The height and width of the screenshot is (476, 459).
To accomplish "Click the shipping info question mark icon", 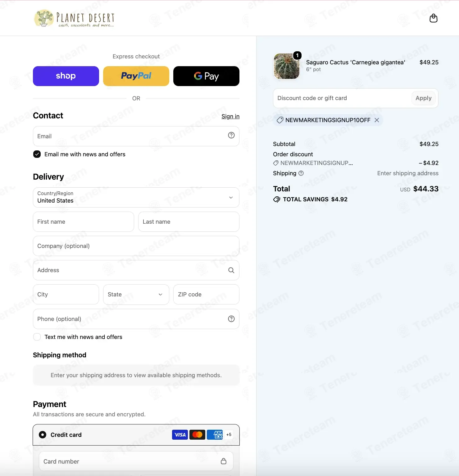I will point(301,173).
